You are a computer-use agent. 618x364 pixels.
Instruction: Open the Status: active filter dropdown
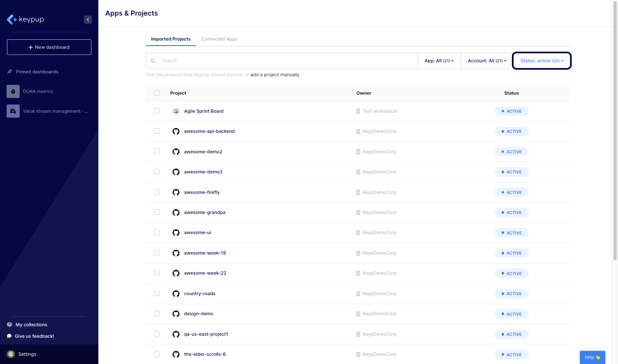(x=541, y=61)
